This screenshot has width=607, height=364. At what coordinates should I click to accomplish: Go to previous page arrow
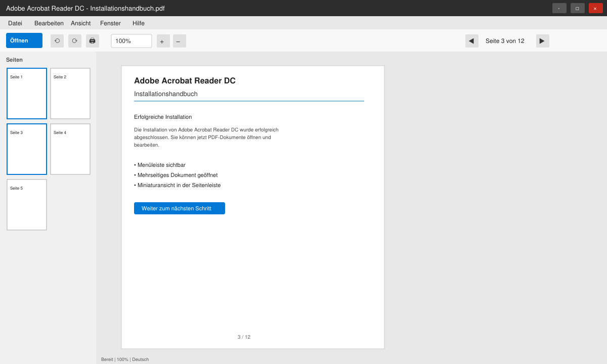tap(472, 41)
